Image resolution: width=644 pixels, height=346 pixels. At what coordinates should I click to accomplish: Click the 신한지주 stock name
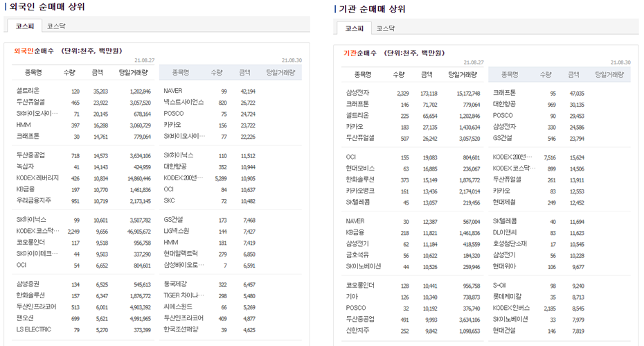[357, 330]
